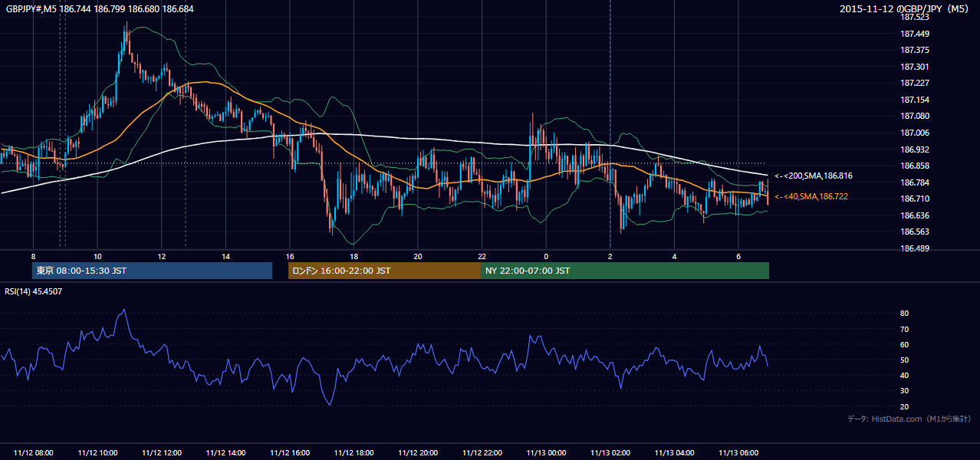Viewport: 980px width, 460px height.
Task: Click the NY 22:00-07:00 JST session bar
Action: 625,271
